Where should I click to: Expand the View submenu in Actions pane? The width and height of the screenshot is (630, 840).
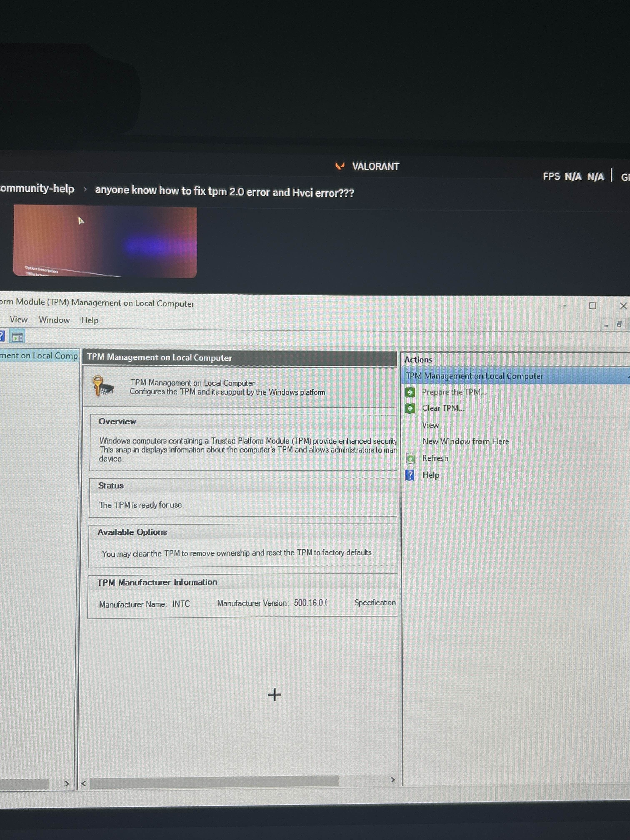click(430, 425)
